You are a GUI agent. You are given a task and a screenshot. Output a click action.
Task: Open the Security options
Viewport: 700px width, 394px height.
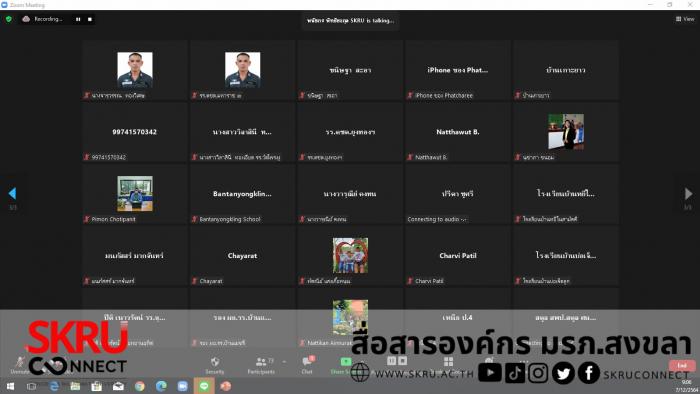point(215,365)
